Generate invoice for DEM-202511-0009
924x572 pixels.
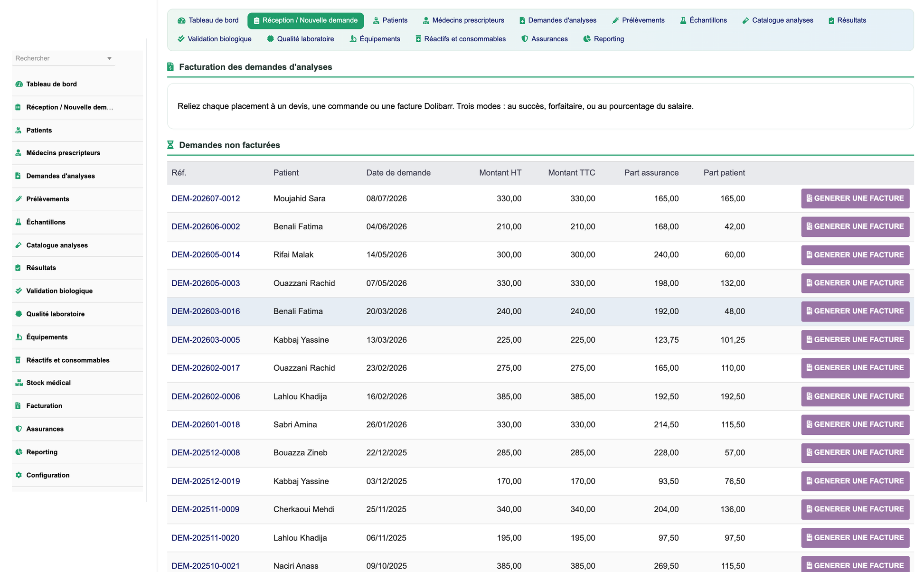click(855, 509)
